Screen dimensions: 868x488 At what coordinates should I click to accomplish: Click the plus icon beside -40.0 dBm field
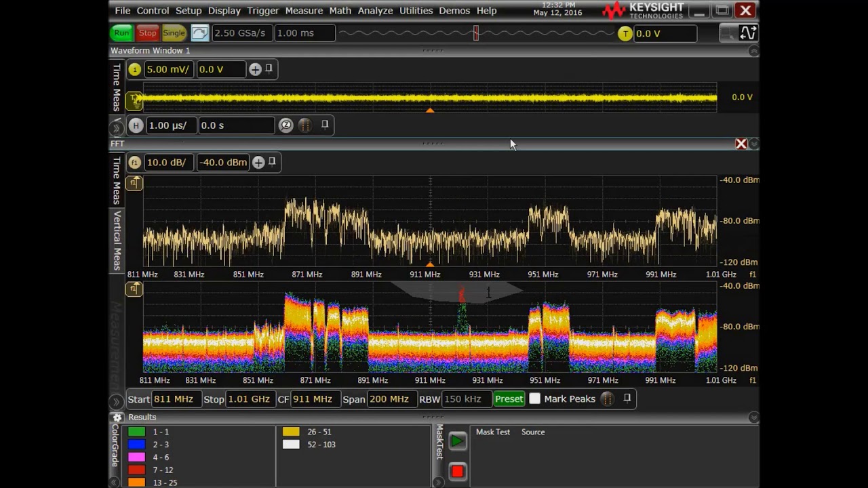pos(258,162)
